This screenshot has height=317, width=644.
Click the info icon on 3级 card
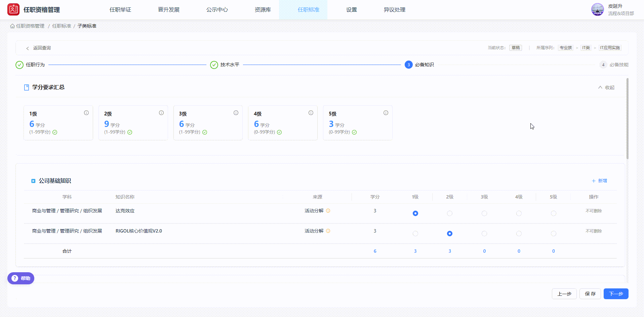pos(236,113)
